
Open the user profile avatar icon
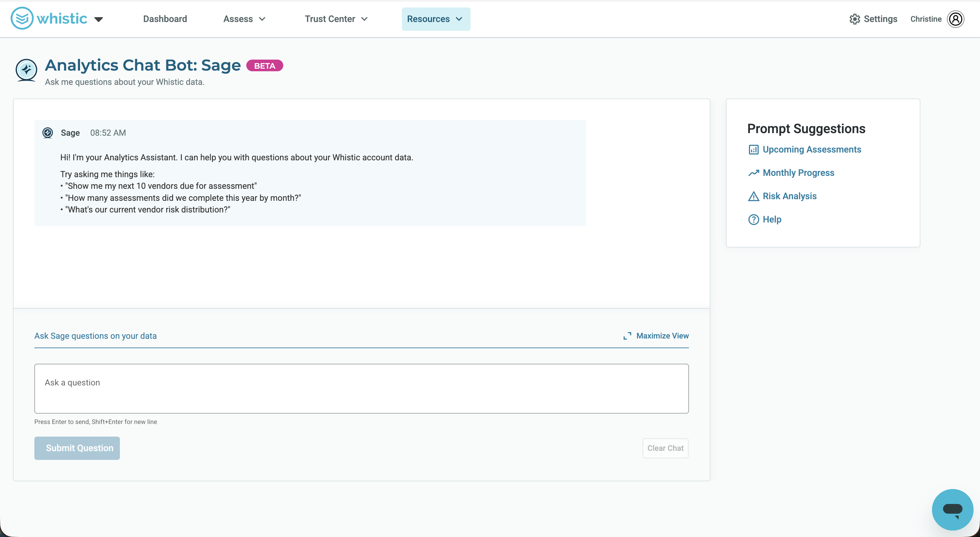955,19
